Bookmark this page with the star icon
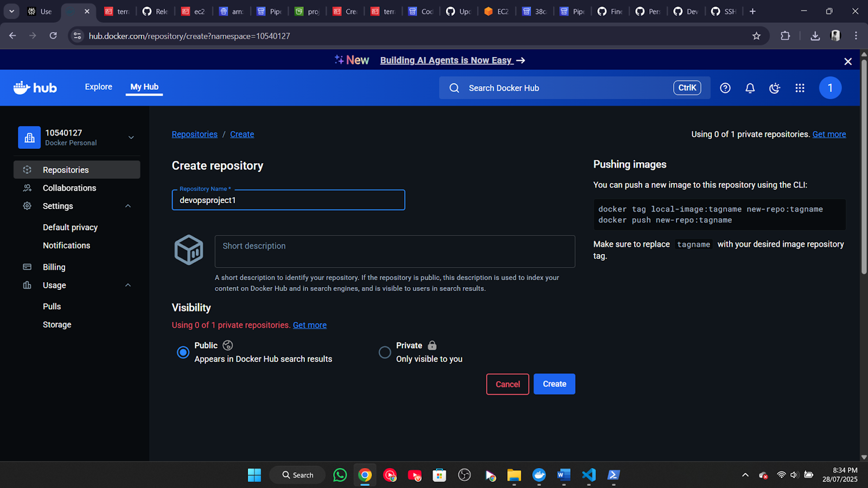 [x=756, y=36]
